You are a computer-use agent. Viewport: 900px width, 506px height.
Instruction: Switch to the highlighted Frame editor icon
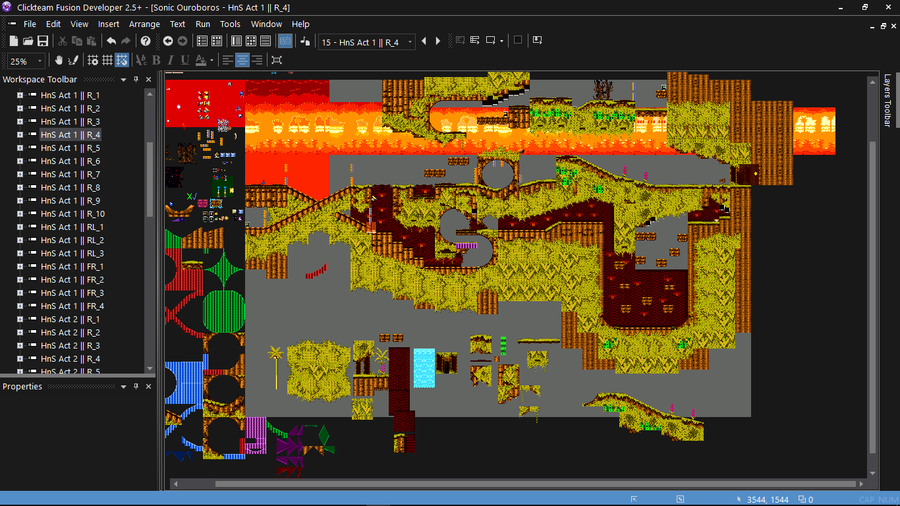point(285,41)
